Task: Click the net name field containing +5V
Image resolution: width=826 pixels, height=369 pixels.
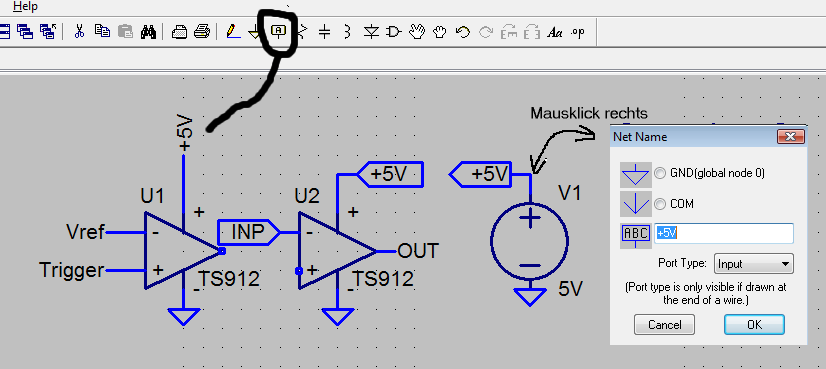Action: pos(724,233)
